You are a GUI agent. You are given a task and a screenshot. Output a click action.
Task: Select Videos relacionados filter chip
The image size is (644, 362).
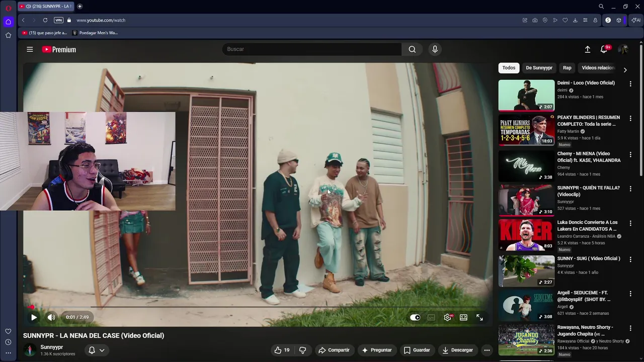(598, 68)
